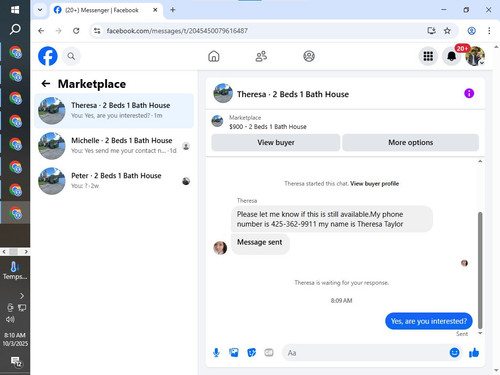
Task: Open Windows Start button
Action: click(x=15, y=10)
